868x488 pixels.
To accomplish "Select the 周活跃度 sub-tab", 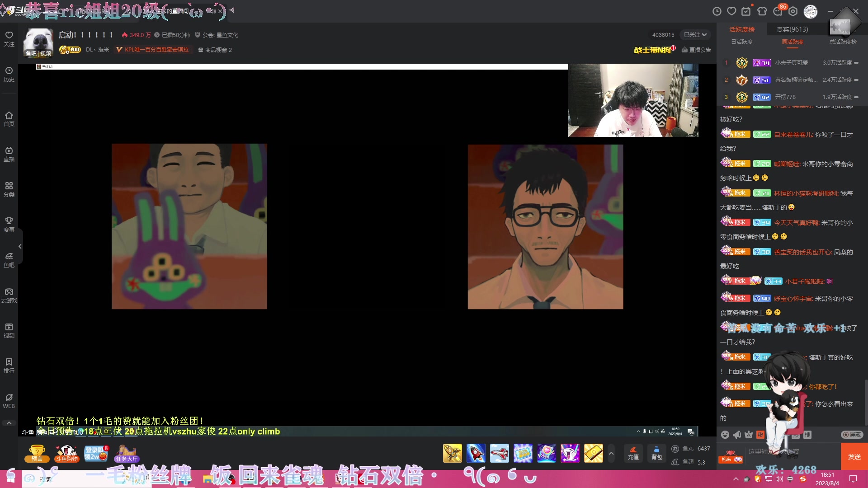I will [x=793, y=42].
